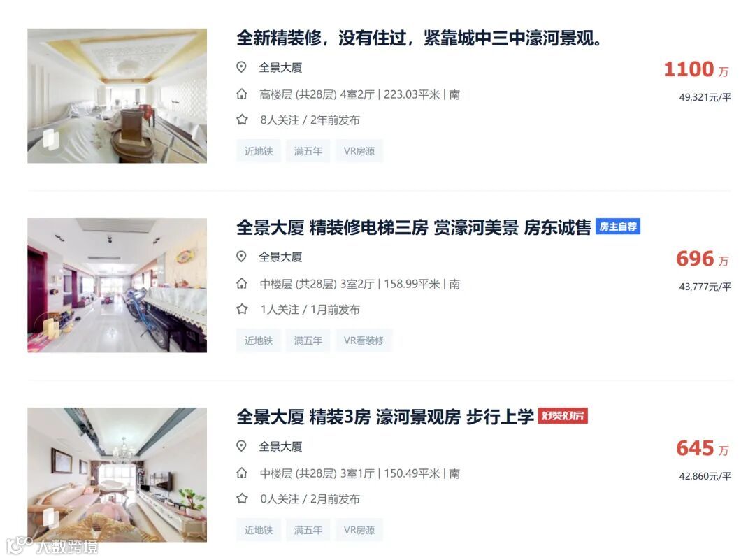Click 好赞好房 red badge
The height and width of the screenshot is (560, 755).
[x=562, y=415]
